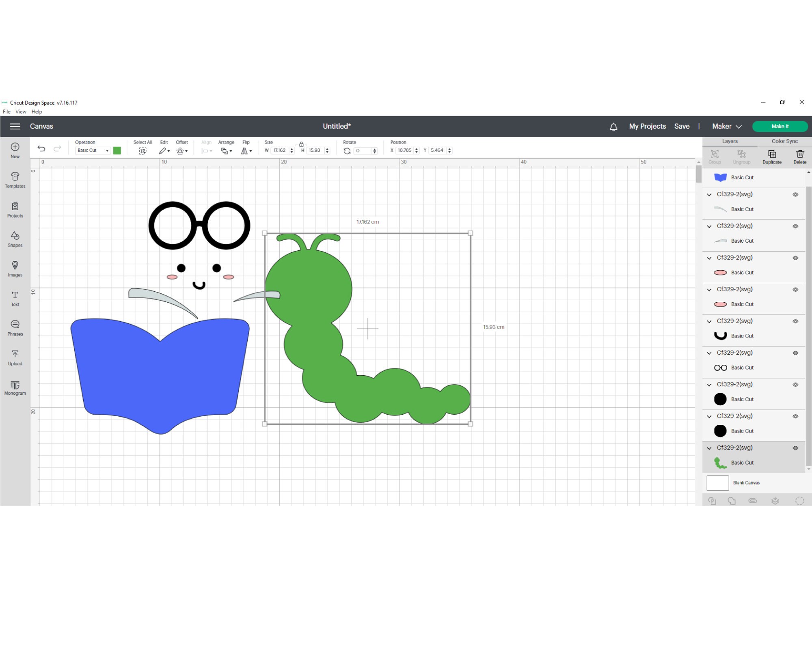The height and width of the screenshot is (652, 812).
Task: Hide the second pink oval layer group
Action: [x=795, y=289]
